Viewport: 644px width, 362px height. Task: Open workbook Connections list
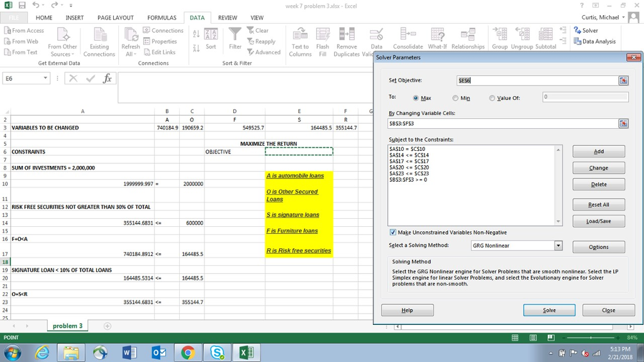tap(163, 30)
